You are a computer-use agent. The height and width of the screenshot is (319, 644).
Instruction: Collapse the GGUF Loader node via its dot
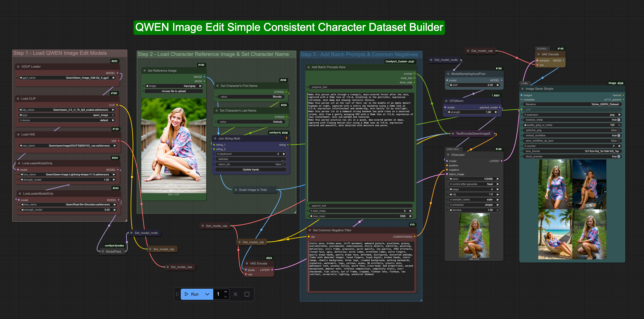coord(18,66)
